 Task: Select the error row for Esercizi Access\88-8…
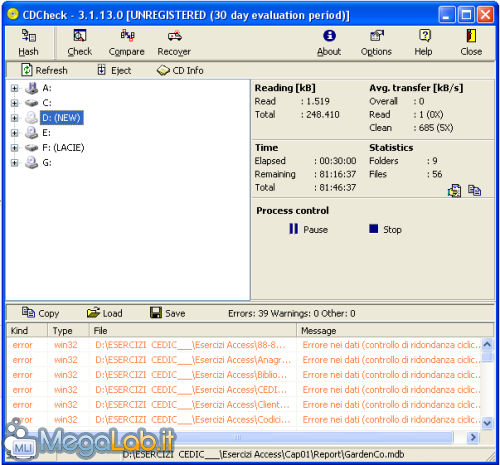244,345
